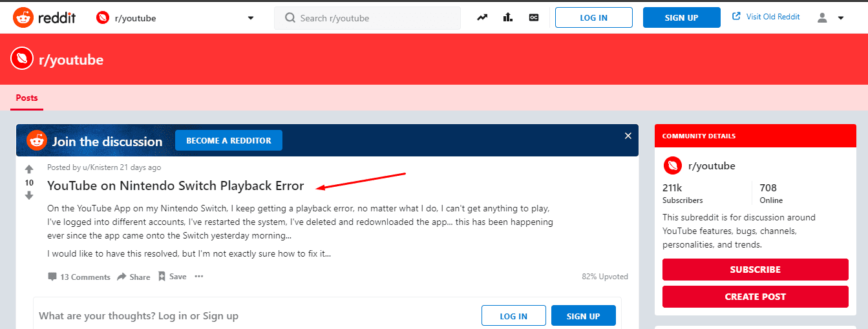Viewport: 868px width, 329px height.
Task: Share the post
Action: point(133,277)
